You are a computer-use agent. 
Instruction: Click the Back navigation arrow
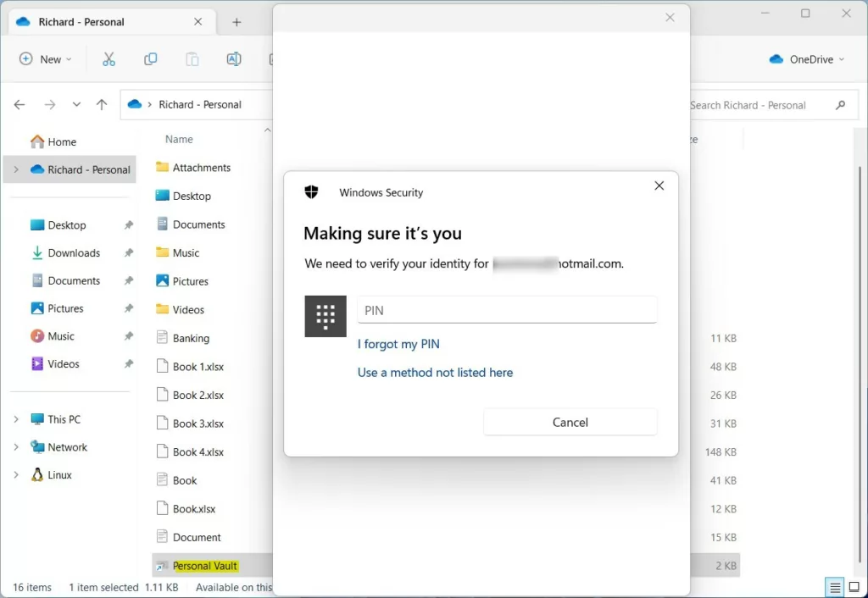(19, 105)
